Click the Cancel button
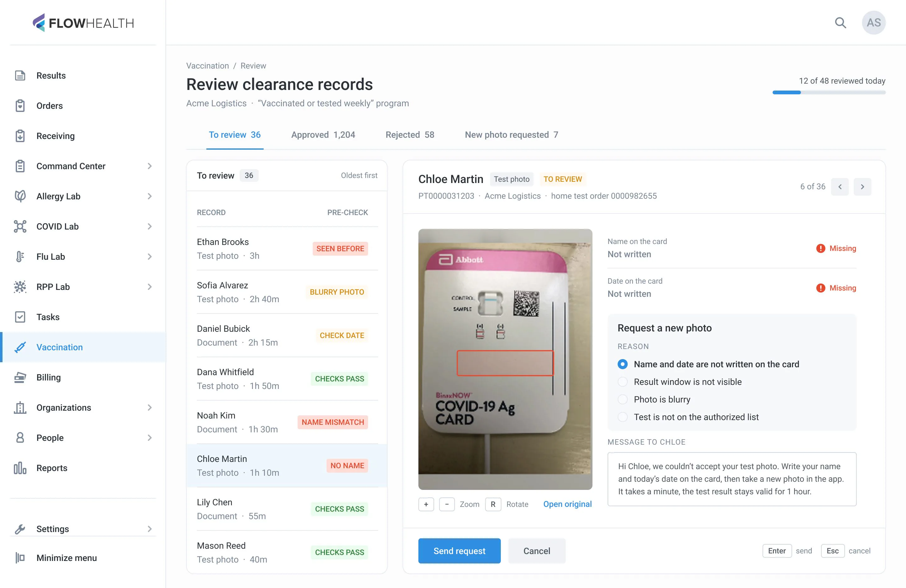This screenshot has width=906, height=588. click(x=537, y=551)
